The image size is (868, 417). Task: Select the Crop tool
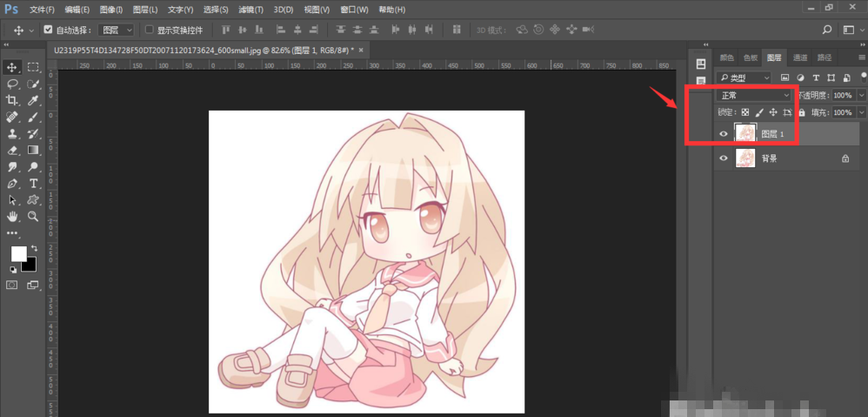pyautogui.click(x=12, y=100)
